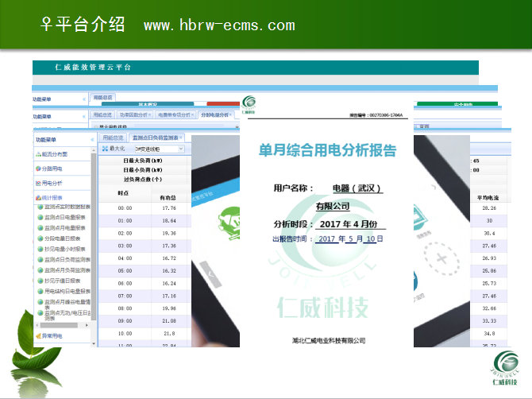Screen dimensions: 532x399
Task: Open the 监测点月负荷监测表 tree item
Action: tap(67, 270)
